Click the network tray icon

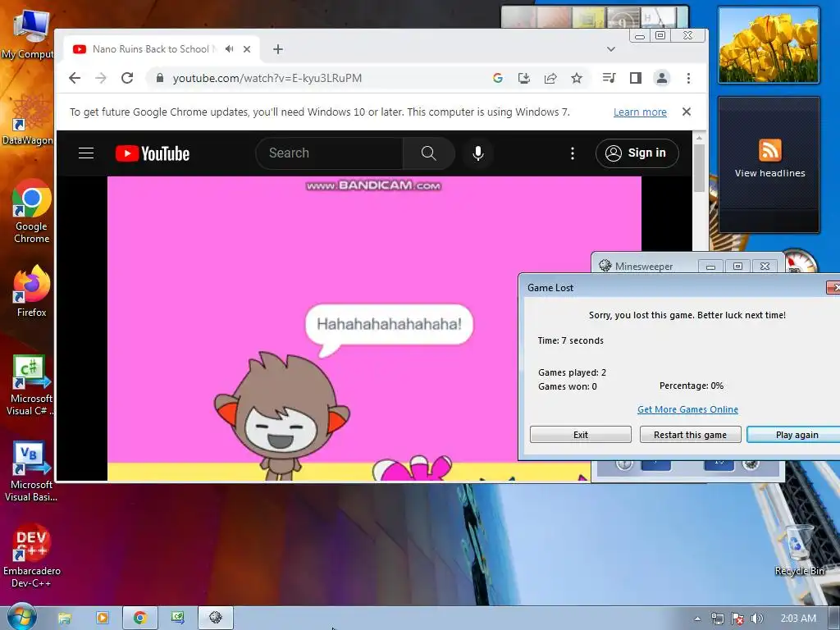pyautogui.click(x=717, y=619)
